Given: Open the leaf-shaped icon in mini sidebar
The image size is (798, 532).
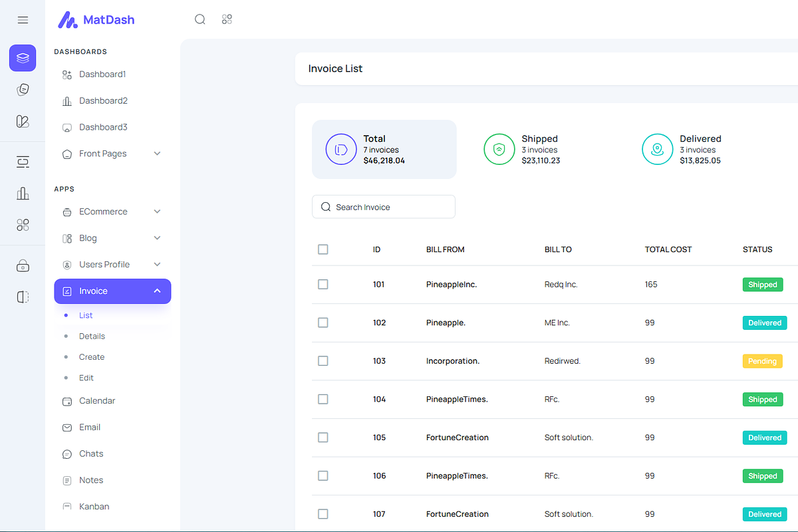Looking at the screenshot, I should pos(23,121).
